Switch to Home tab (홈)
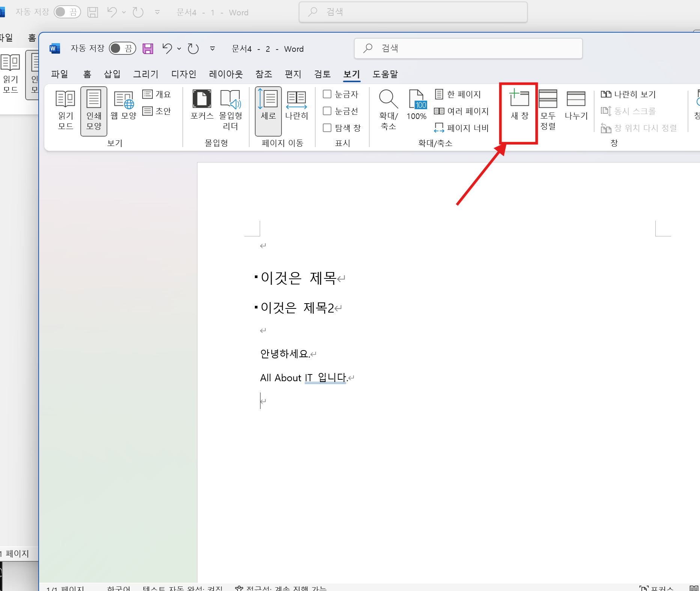This screenshot has width=700, height=591. coord(87,74)
